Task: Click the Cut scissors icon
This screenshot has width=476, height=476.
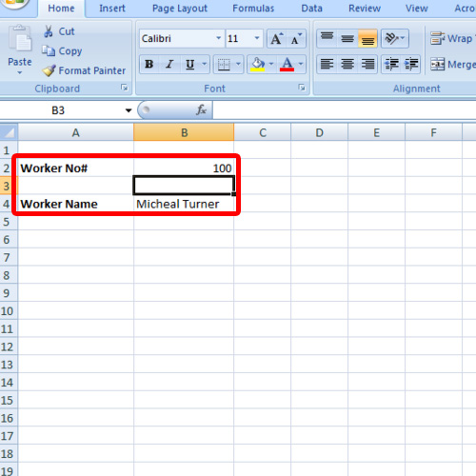Action: pyautogui.click(x=49, y=31)
